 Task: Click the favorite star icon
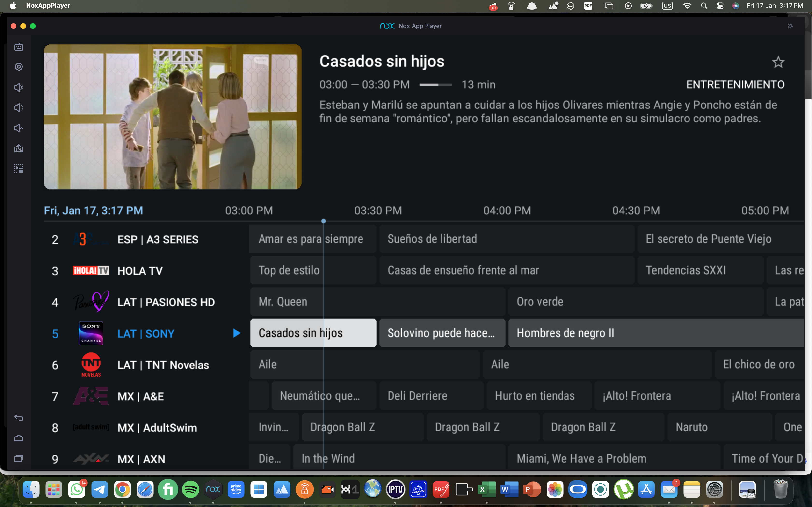pyautogui.click(x=778, y=62)
